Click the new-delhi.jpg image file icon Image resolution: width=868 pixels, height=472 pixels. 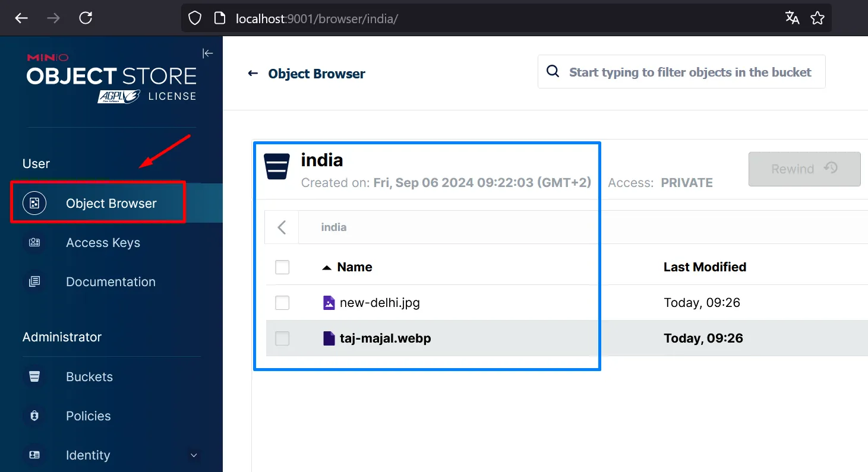click(x=329, y=303)
